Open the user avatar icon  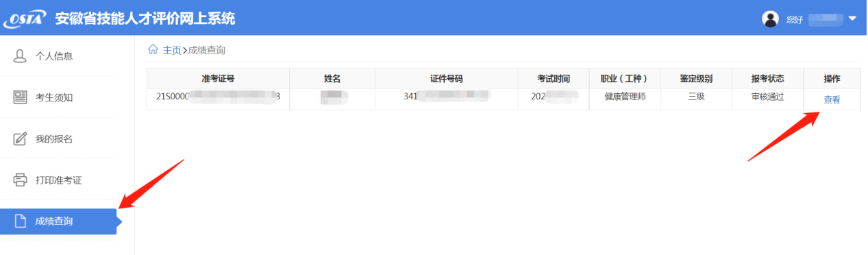770,19
